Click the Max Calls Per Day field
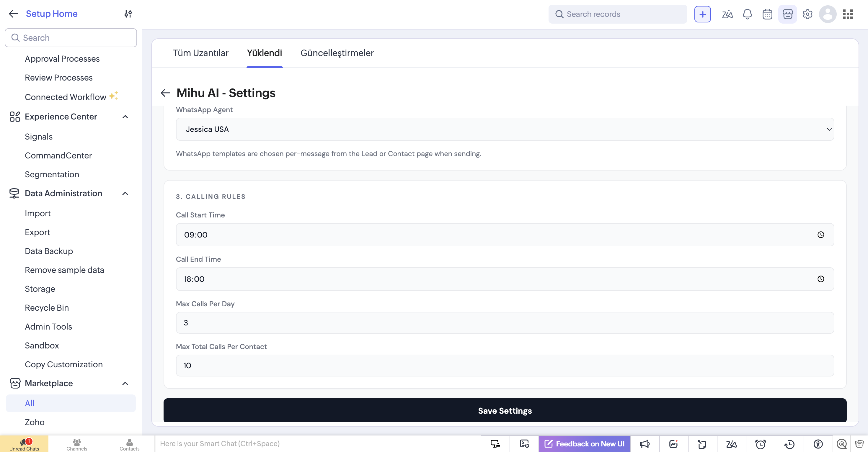The height and width of the screenshot is (452, 868). (x=505, y=323)
